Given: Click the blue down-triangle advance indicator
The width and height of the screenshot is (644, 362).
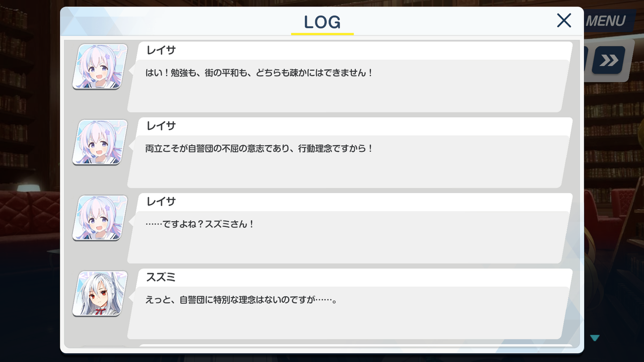Looking at the screenshot, I should pos(595,338).
